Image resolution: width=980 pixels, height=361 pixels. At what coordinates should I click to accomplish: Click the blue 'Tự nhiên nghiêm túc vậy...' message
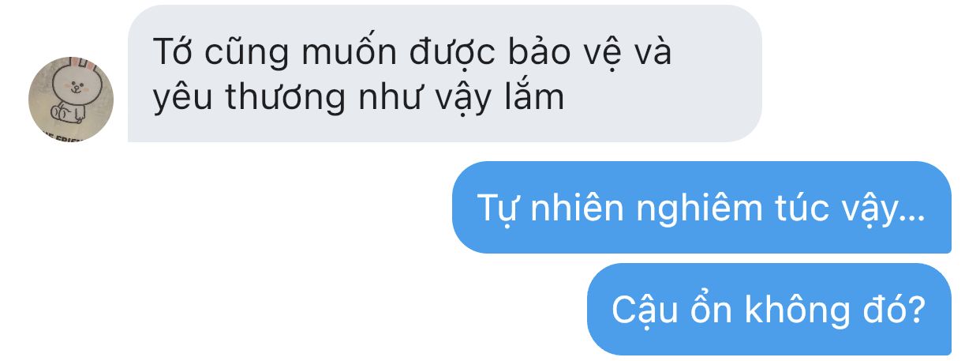point(701,207)
